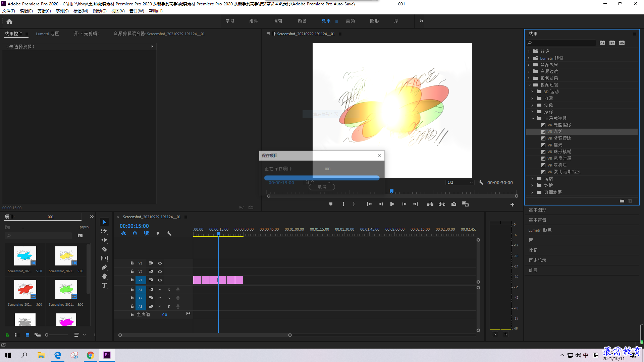
Task: Toggle Accelerated Effects filter in Effects panel
Action: point(602,43)
